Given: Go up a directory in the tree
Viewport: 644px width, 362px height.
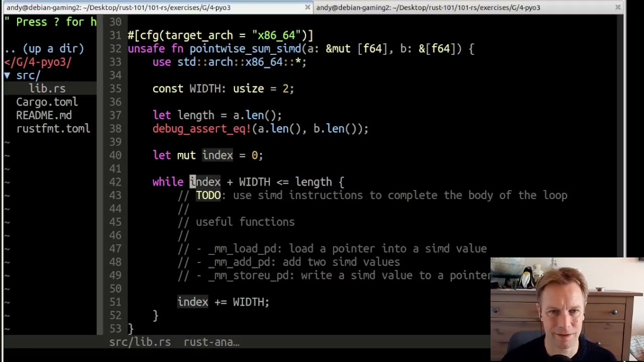Looking at the screenshot, I should (44, 49).
